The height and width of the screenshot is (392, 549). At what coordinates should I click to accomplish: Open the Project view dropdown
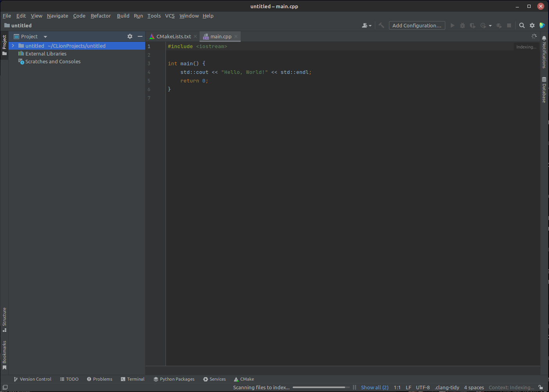pos(45,36)
